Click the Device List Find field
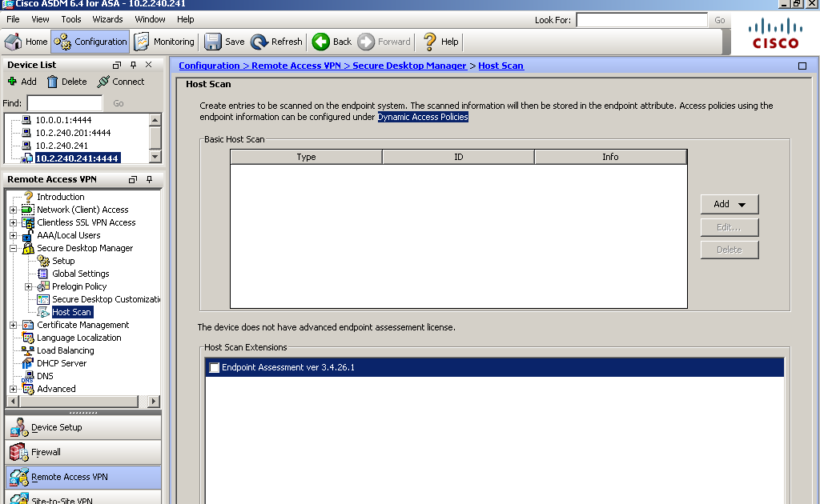Viewport: 820px width, 504px height. pyautogui.click(x=65, y=103)
